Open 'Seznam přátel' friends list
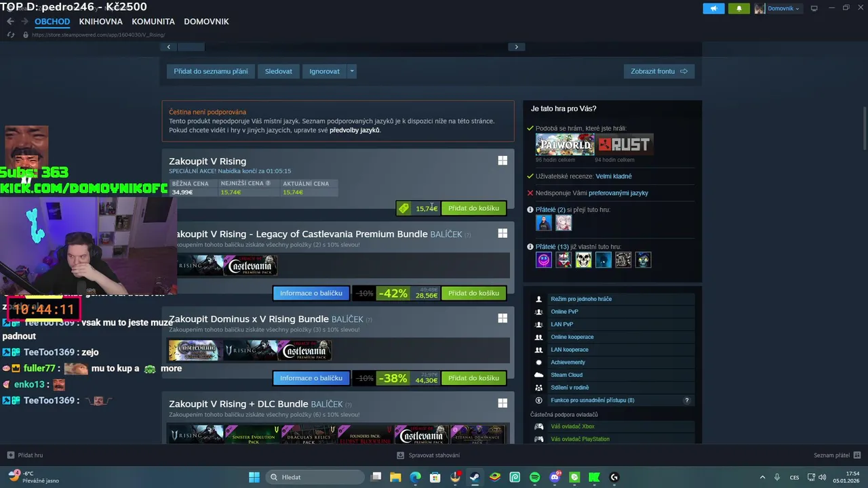This screenshot has height=488, width=868. (837, 455)
